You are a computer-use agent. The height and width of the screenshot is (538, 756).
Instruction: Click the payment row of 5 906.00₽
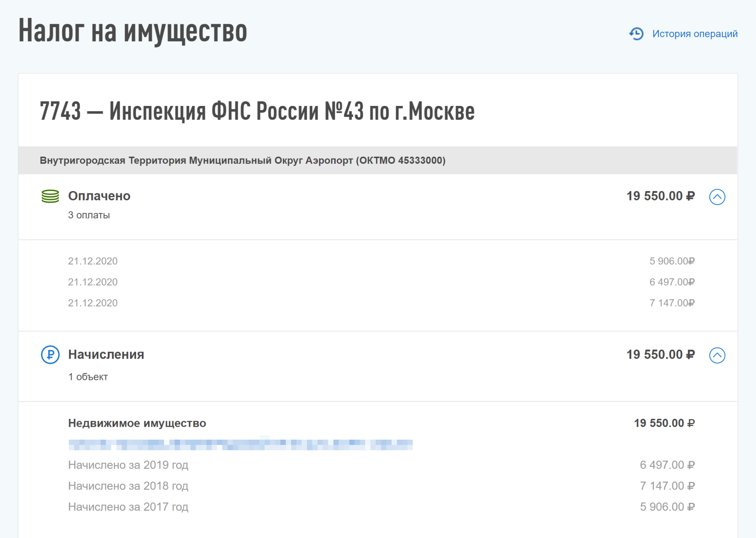click(381, 261)
